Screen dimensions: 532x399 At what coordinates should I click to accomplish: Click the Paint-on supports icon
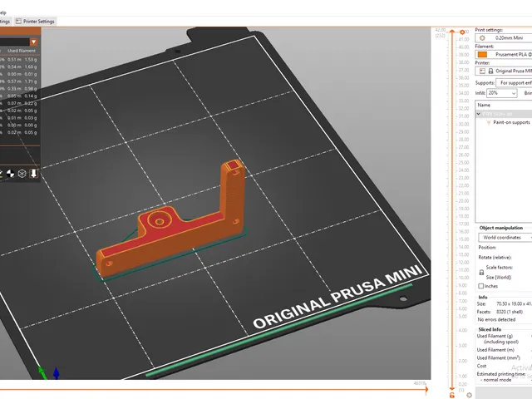(x=488, y=122)
